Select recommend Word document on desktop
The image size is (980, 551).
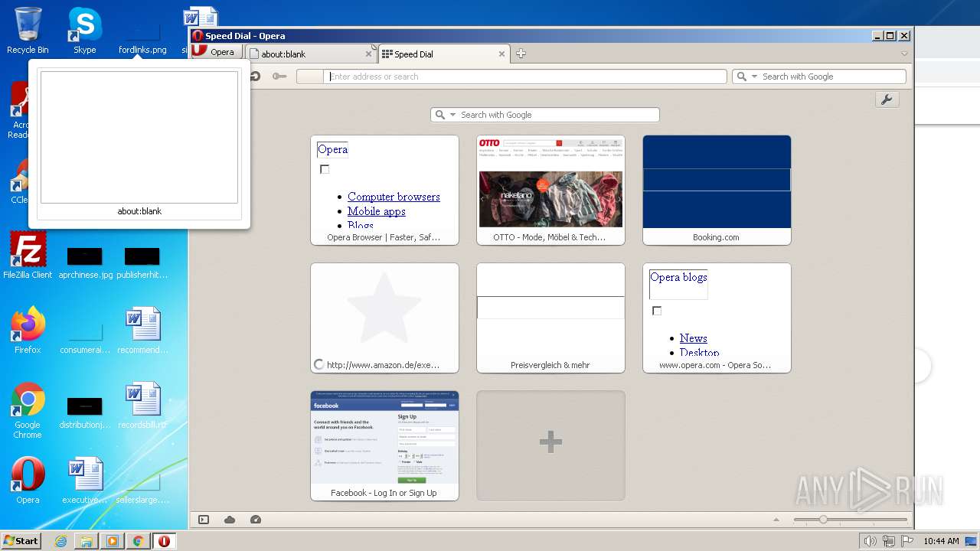(x=142, y=331)
